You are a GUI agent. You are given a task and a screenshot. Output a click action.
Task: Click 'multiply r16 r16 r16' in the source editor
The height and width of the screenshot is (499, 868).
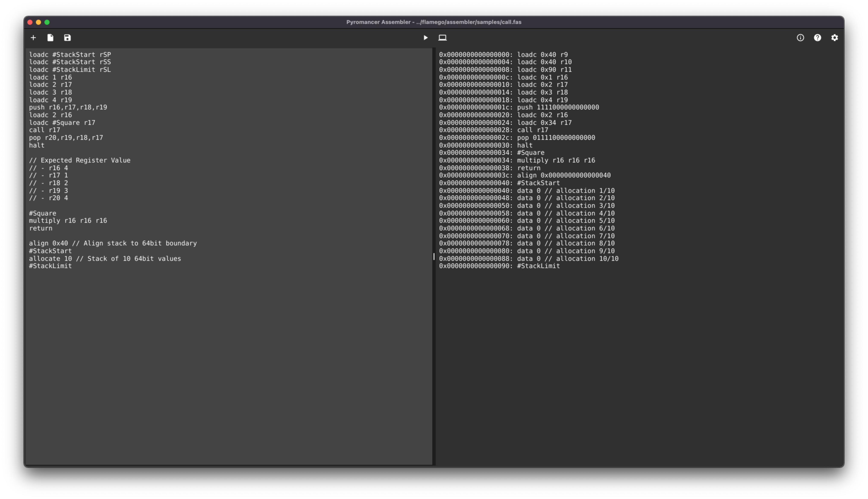(68, 221)
